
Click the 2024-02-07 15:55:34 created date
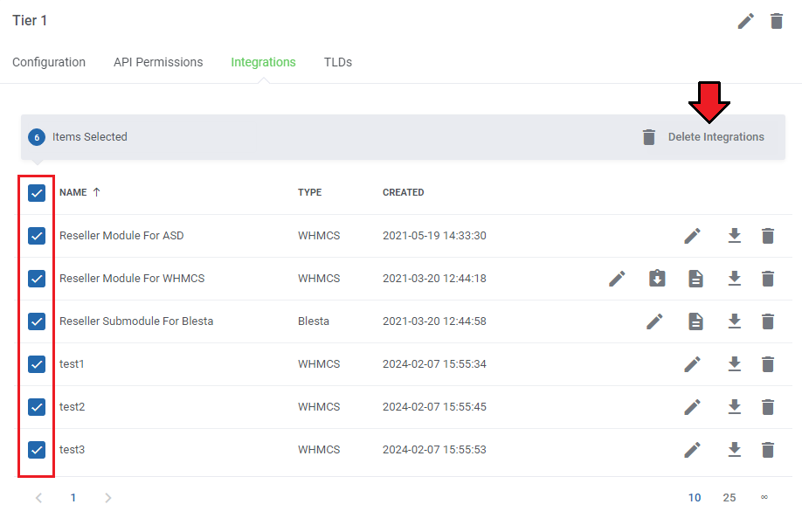point(434,364)
